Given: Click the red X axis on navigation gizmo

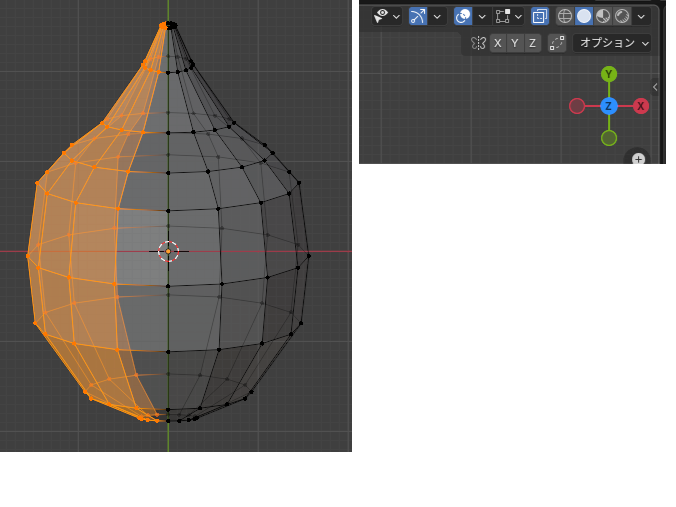Looking at the screenshot, I should (641, 106).
